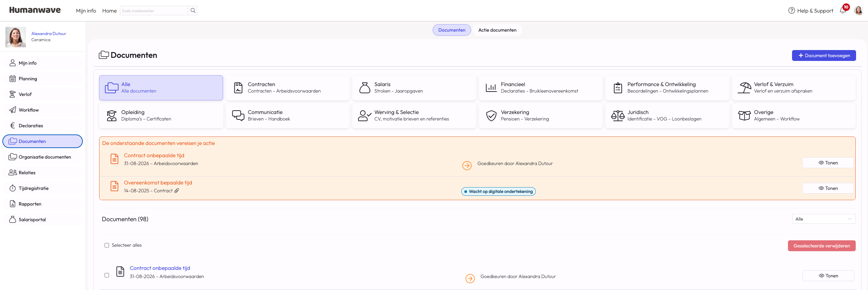Image resolution: width=868 pixels, height=290 pixels.
Task: Check the Selecteer alles checkbox
Action: [107, 245]
